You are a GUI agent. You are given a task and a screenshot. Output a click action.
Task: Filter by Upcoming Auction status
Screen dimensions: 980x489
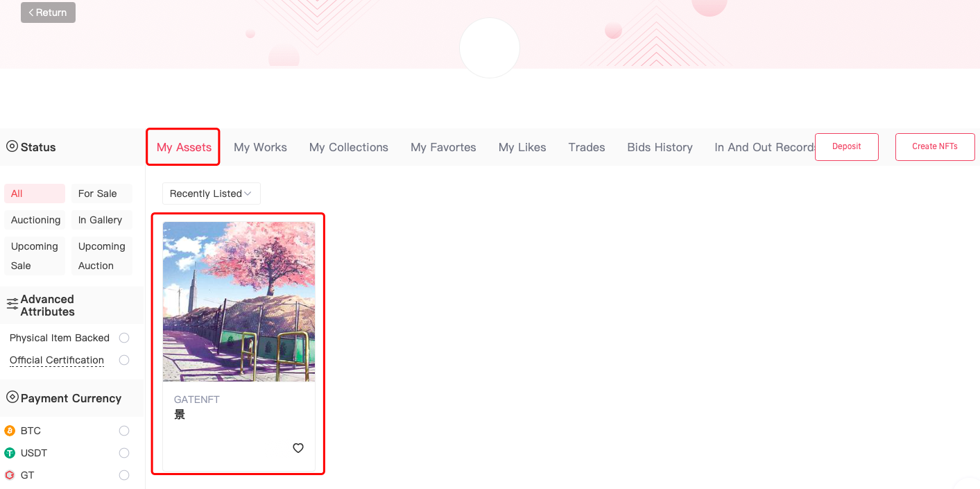(101, 256)
